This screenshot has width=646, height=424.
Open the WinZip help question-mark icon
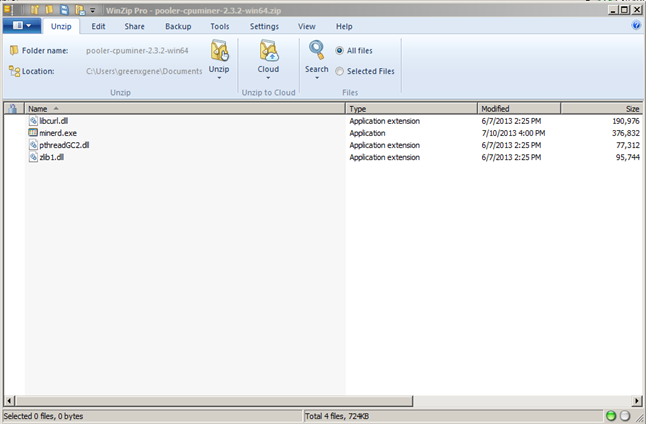click(x=636, y=26)
